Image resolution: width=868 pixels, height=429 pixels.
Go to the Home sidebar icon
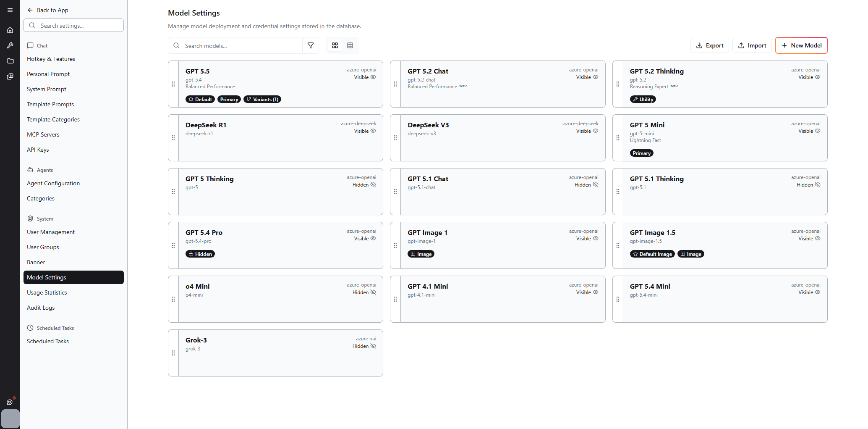tap(10, 30)
